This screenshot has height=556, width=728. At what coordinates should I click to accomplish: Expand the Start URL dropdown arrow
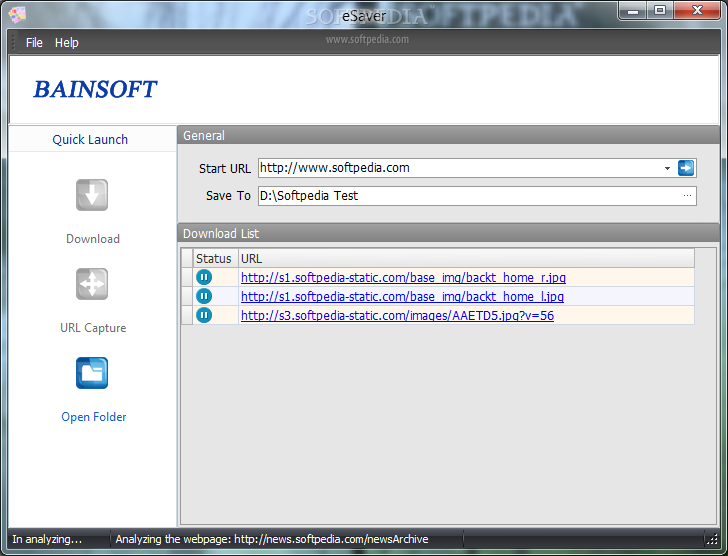point(667,168)
